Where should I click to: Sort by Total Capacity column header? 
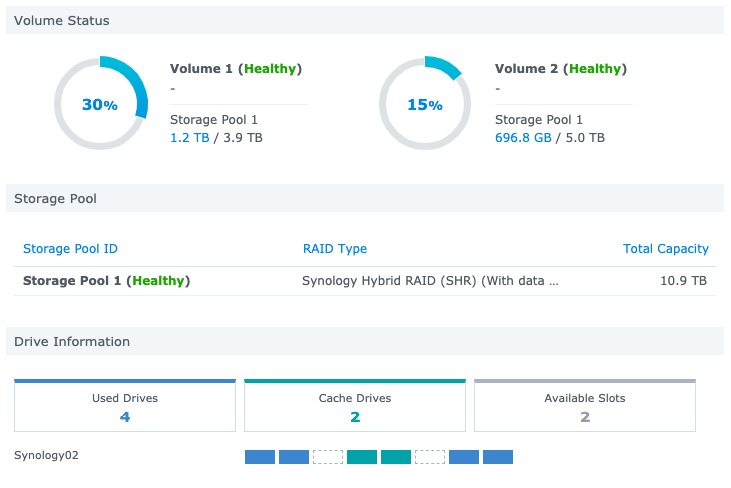coord(665,249)
